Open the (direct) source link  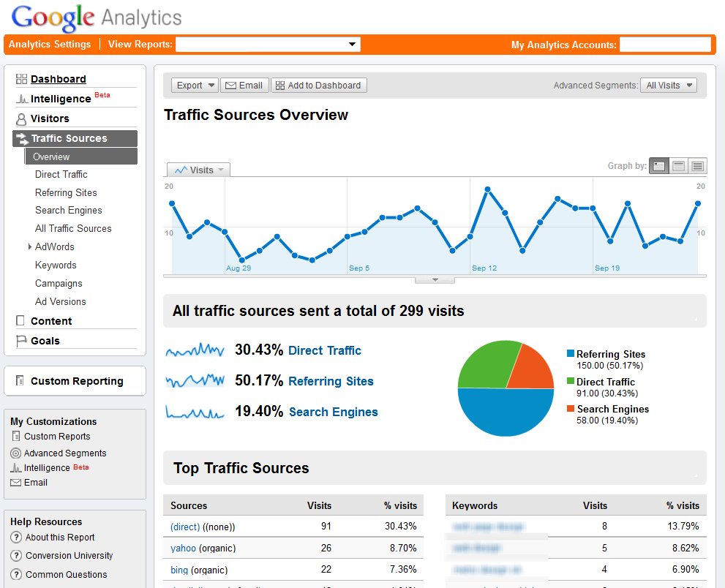pyautogui.click(x=185, y=527)
